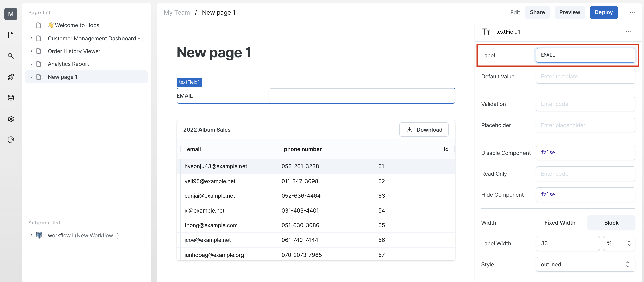Open the palette theme icon in sidebar
The width and height of the screenshot is (644, 282).
pyautogui.click(x=11, y=140)
